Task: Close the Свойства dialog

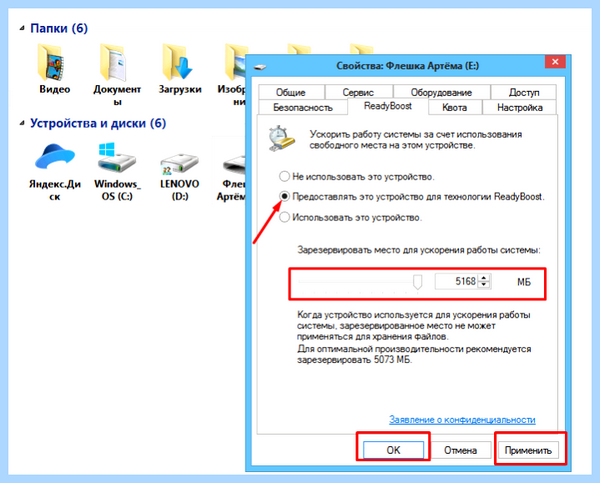Action: point(555,62)
